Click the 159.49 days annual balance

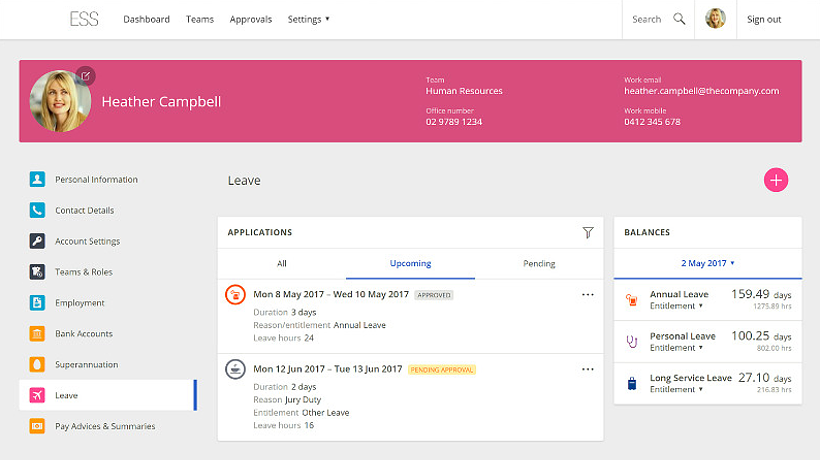[x=761, y=294]
